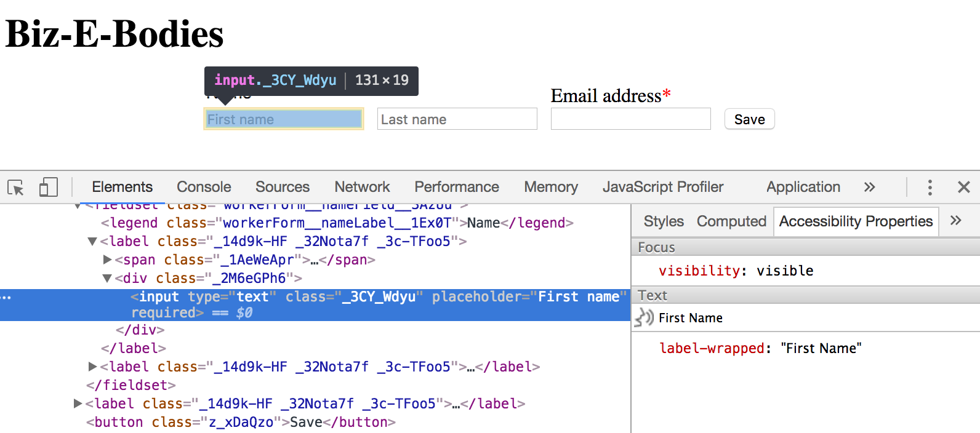Collapse the div _2M6eGPh6 node
Viewport: 980px width, 433px height.
tap(107, 278)
